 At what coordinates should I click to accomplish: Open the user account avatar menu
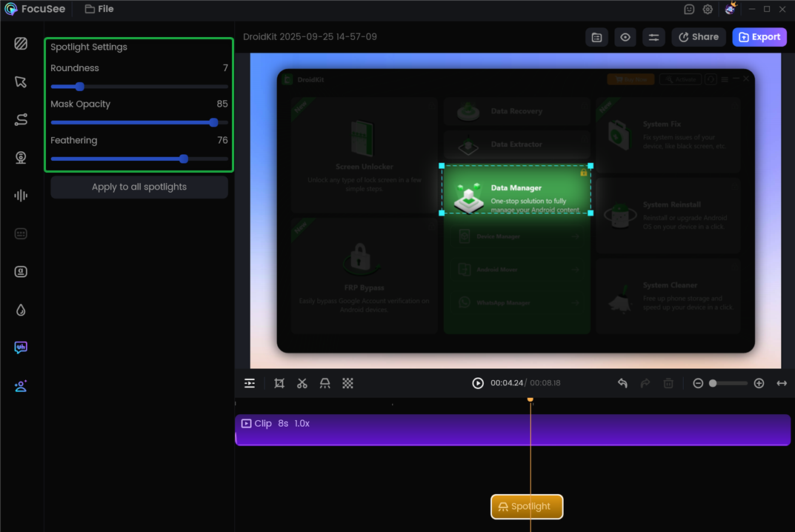[731, 9]
